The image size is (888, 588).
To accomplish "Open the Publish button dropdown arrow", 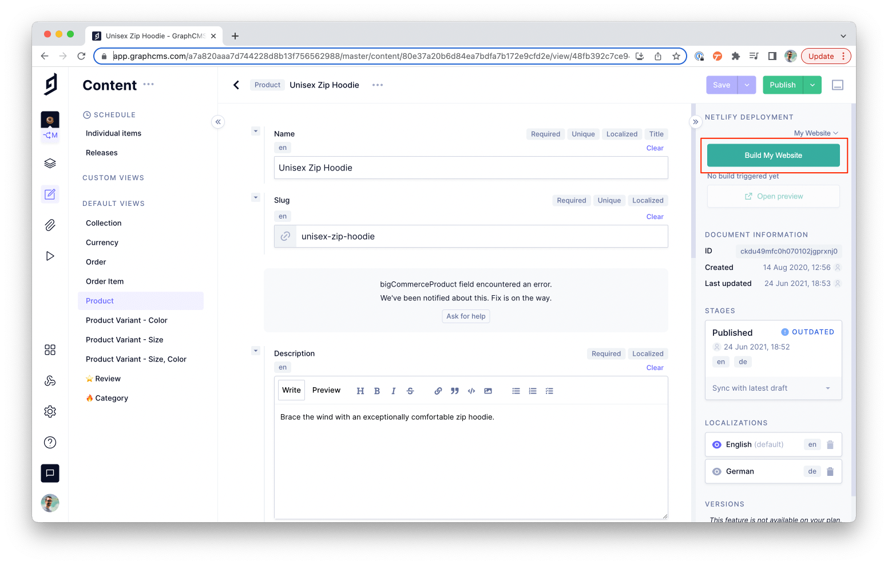I will click(x=812, y=85).
